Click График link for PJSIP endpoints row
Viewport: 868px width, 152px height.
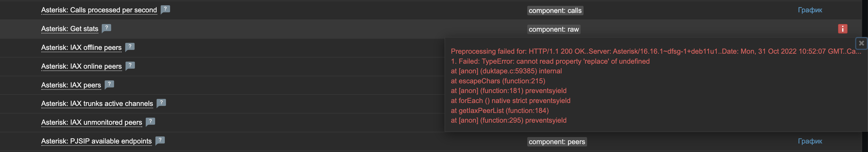pyautogui.click(x=810, y=141)
